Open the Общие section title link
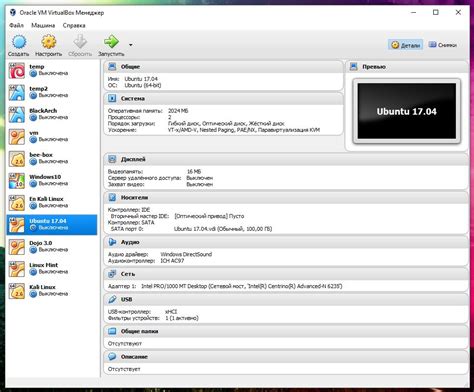The image size is (474, 392). pyautogui.click(x=130, y=67)
